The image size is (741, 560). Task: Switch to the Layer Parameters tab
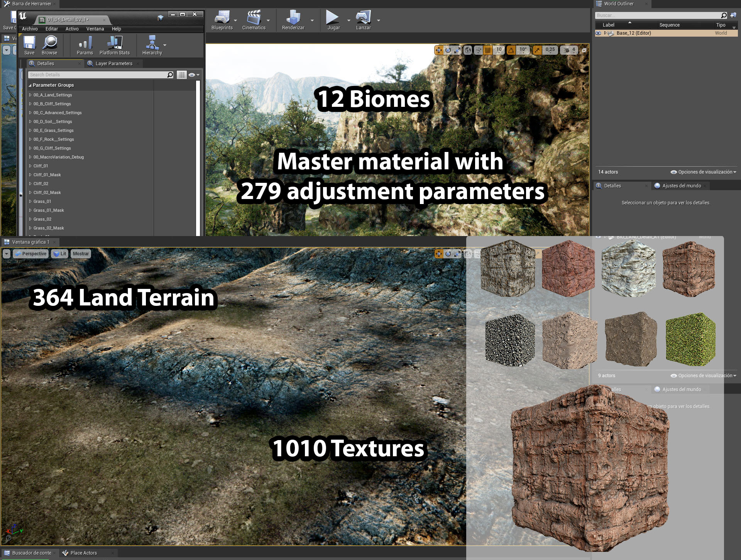113,64
